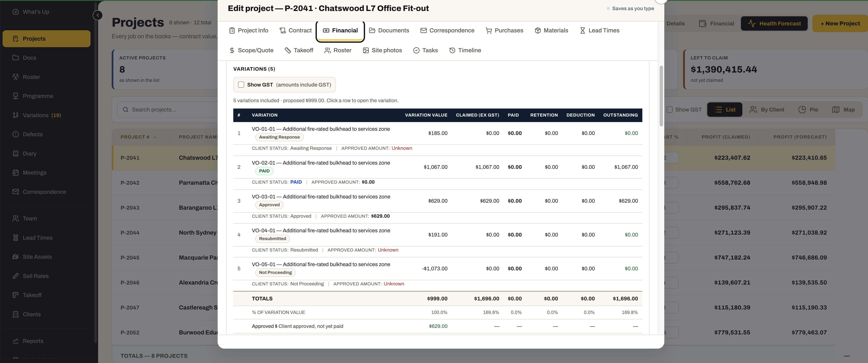The image size is (868, 363).
Task: Sort by Project # column arrow
Action: click(x=155, y=137)
